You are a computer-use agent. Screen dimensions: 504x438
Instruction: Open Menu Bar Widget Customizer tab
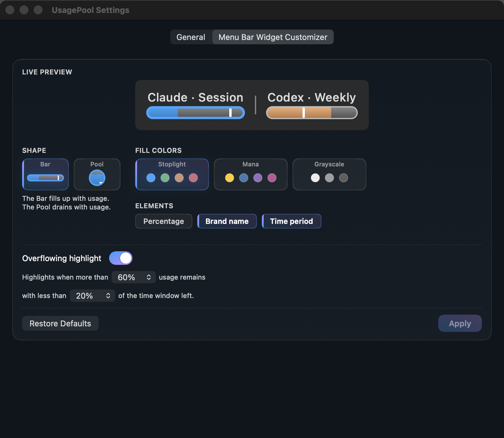click(x=273, y=37)
